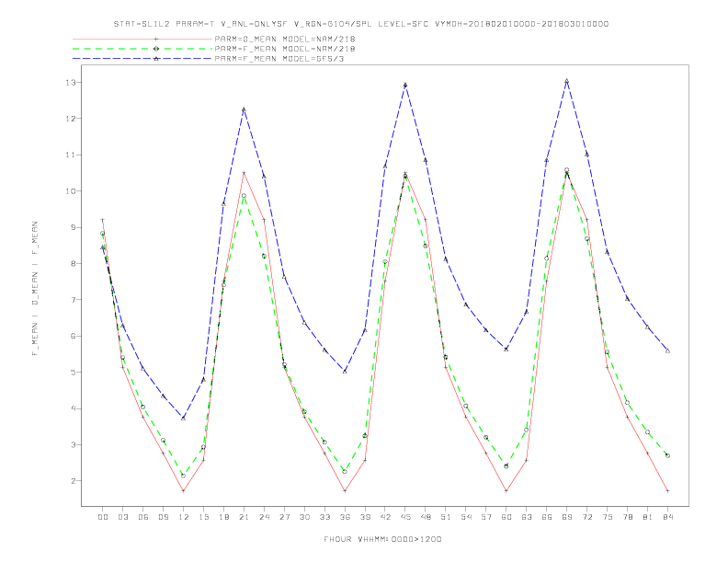This screenshot has width=728, height=563.
Task: Click red O_MEAN plus marker at hour 84
Action: click(667, 490)
